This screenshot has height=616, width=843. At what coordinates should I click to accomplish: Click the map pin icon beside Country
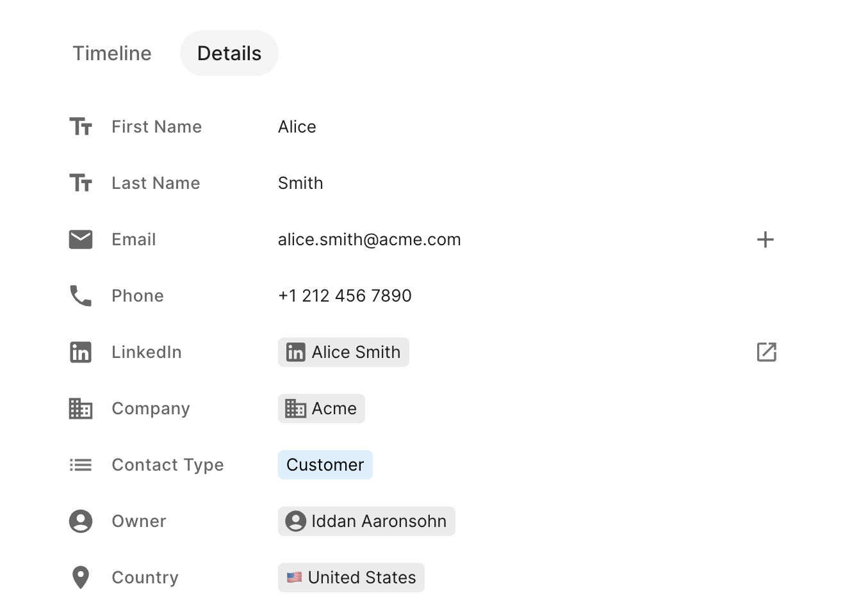tap(81, 578)
